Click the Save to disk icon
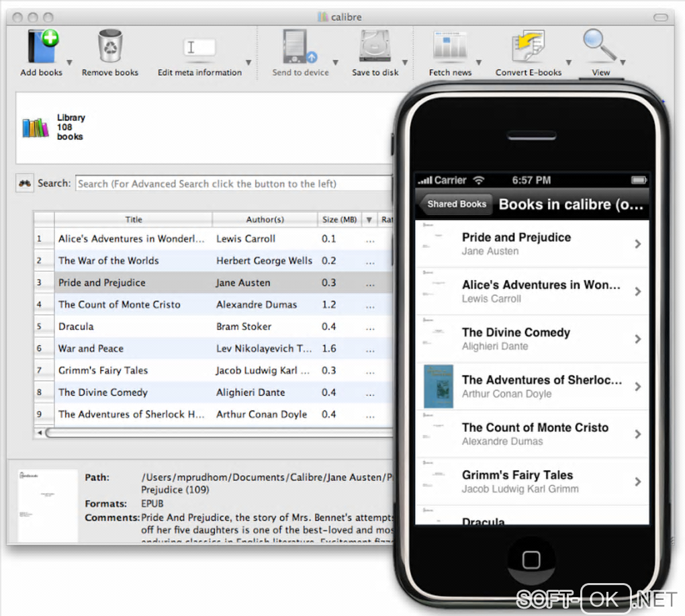This screenshot has height=616, width=685. click(375, 46)
